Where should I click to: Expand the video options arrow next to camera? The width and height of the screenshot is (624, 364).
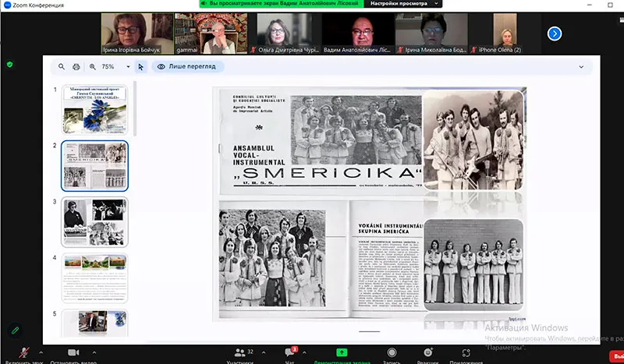[94, 351]
